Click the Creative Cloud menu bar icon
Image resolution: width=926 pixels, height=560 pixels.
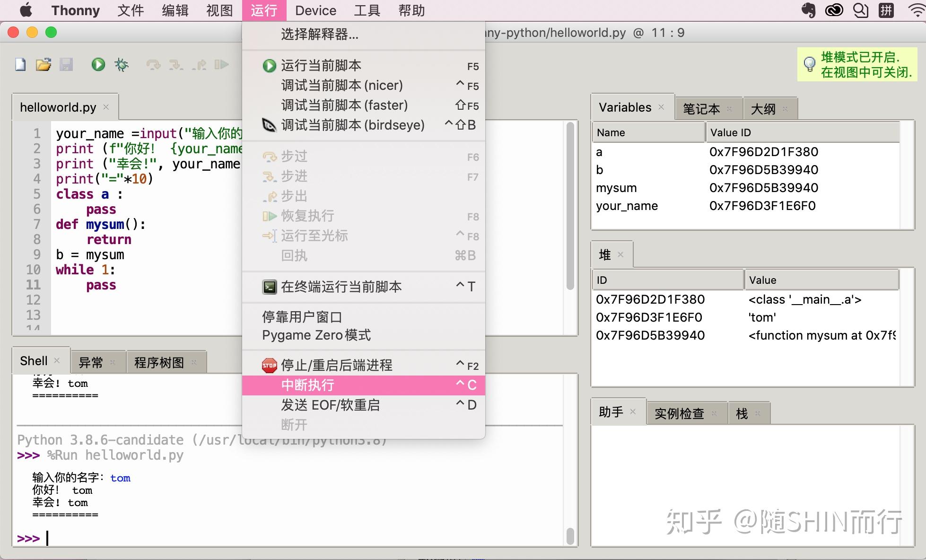pyautogui.click(x=834, y=10)
